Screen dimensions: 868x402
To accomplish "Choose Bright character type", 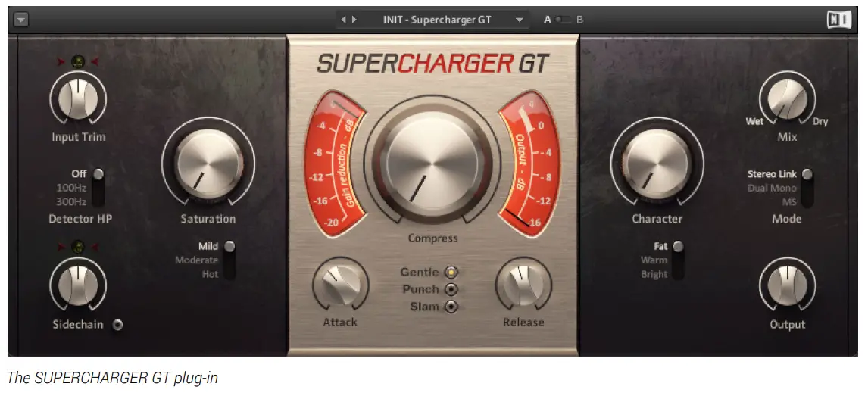I will tap(654, 274).
